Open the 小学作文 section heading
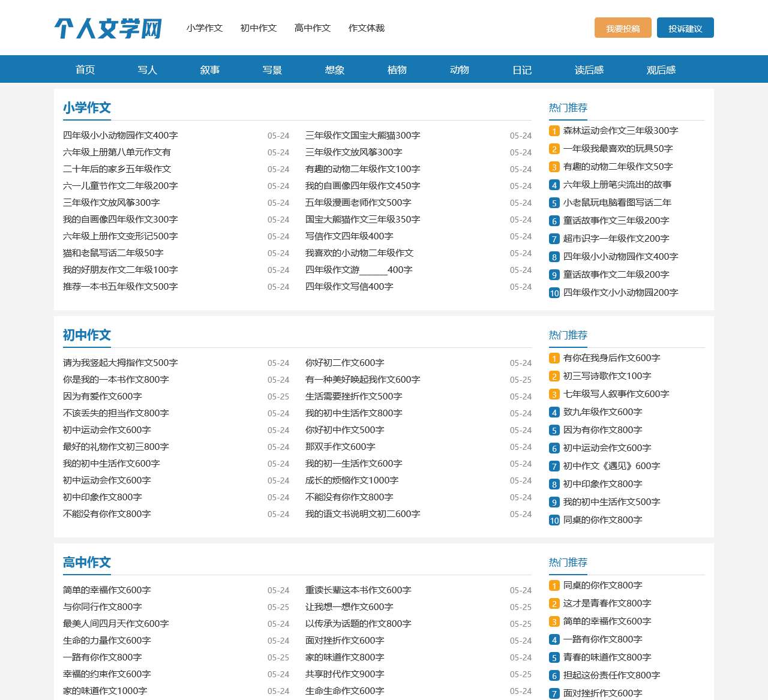 [87, 108]
